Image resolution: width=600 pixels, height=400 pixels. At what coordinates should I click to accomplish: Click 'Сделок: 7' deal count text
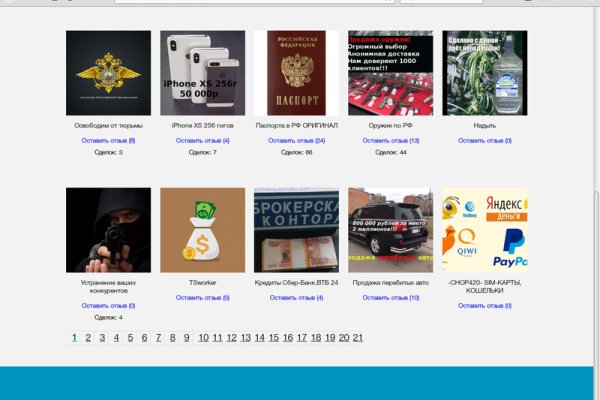[x=202, y=152]
